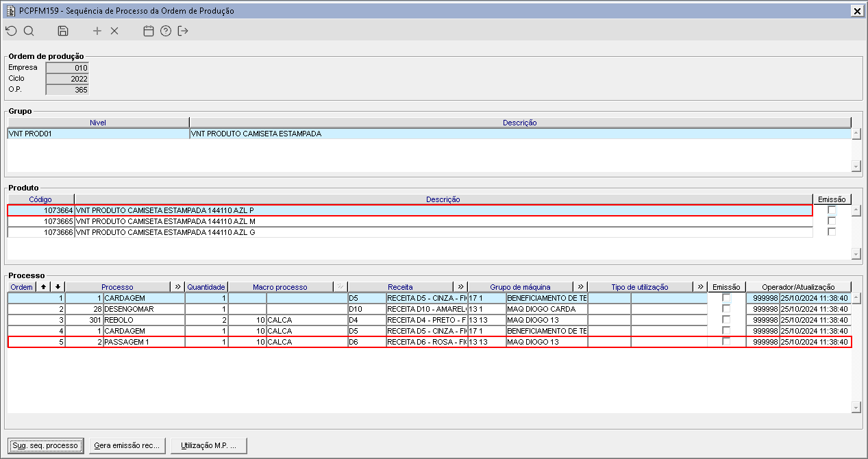Select the product code 1073664 cell
The width and height of the screenshot is (868, 459).
(40, 210)
